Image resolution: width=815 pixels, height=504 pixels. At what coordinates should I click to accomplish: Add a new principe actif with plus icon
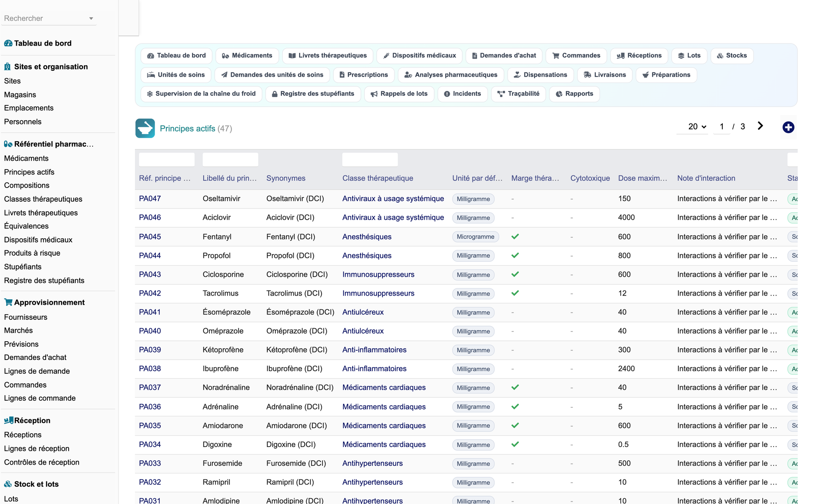click(x=788, y=127)
